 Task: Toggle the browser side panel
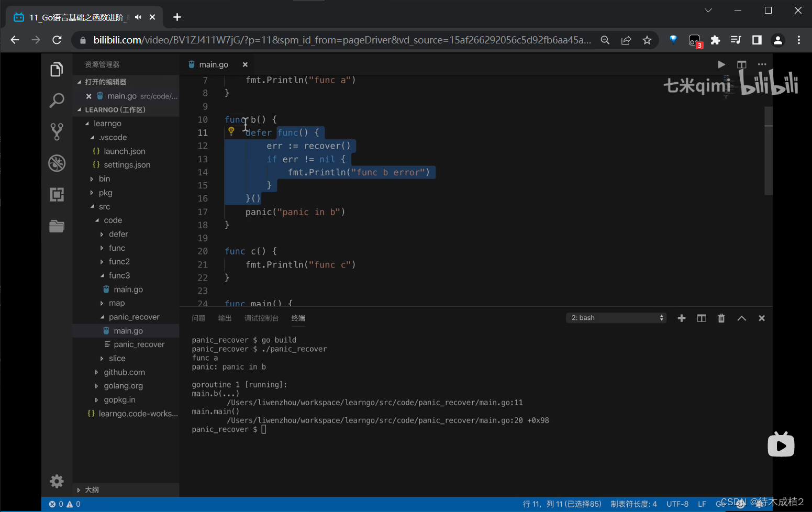pyautogui.click(x=757, y=40)
